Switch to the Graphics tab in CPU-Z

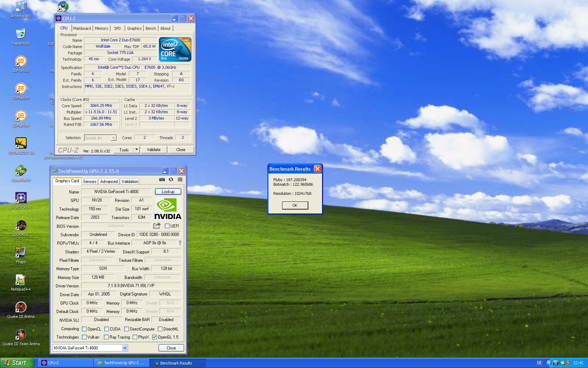(134, 28)
